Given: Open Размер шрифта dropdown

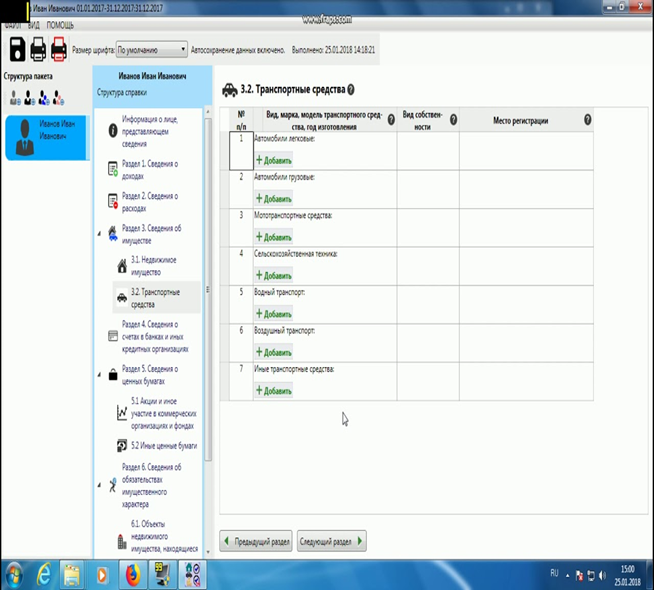Looking at the screenshot, I should coord(151,50).
